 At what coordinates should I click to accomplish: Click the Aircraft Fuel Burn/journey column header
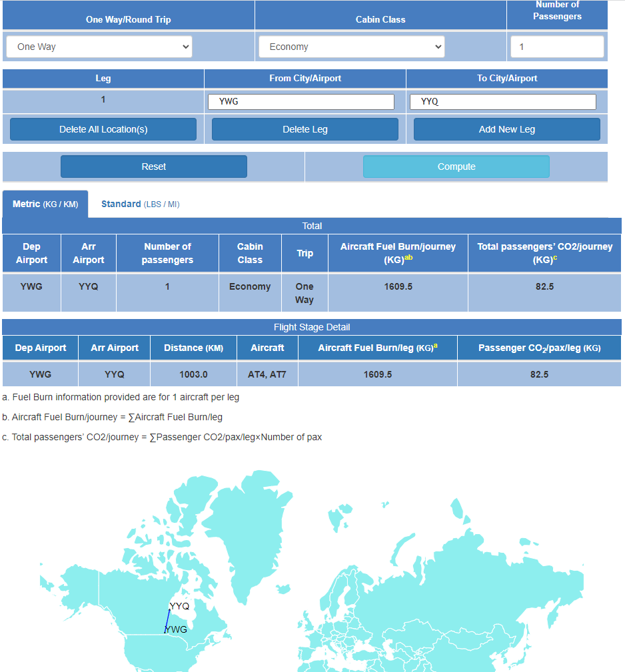(x=398, y=253)
